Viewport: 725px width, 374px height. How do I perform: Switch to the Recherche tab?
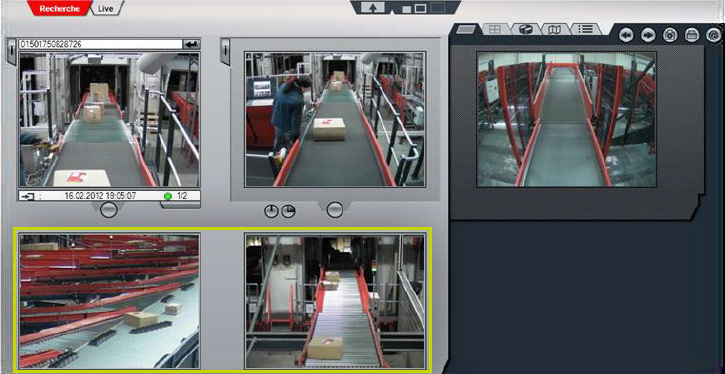pos(60,8)
